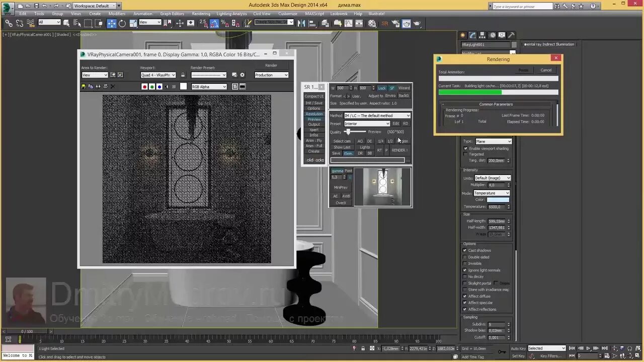The image size is (644, 362).
Task: Toggle Ignore light normals checkbox
Action: pos(465,270)
